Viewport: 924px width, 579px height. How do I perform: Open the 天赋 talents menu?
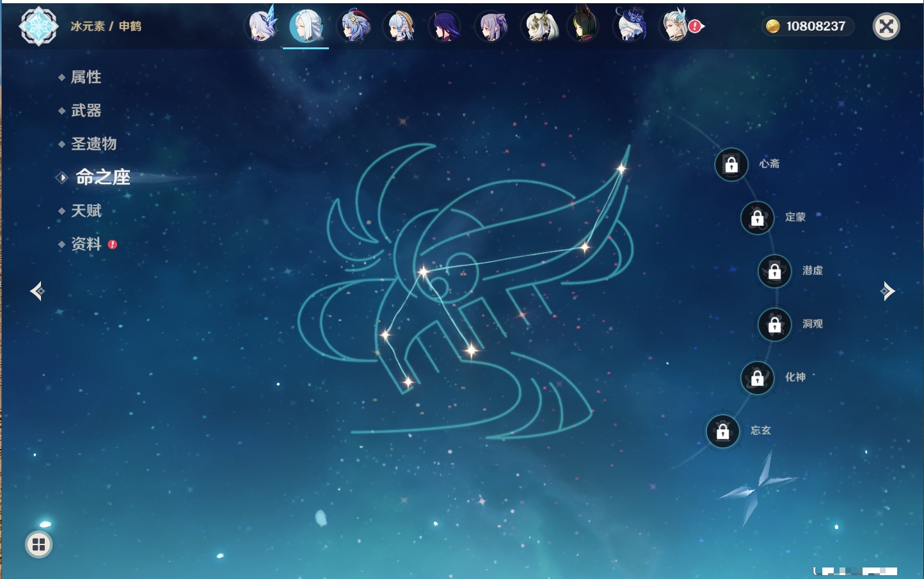(86, 210)
